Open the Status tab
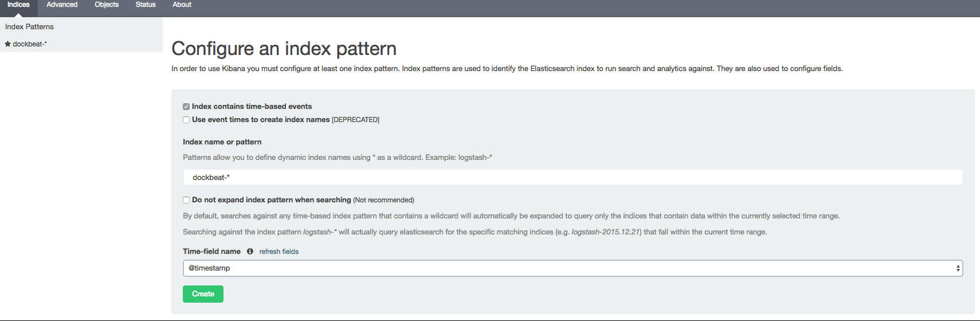This screenshot has width=980, height=321. coord(146,5)
